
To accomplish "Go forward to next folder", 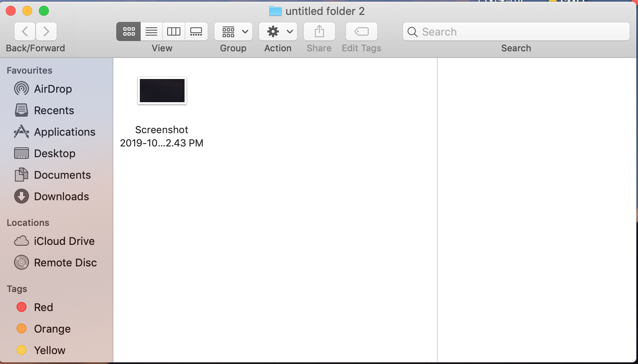I will click(46, 31).
